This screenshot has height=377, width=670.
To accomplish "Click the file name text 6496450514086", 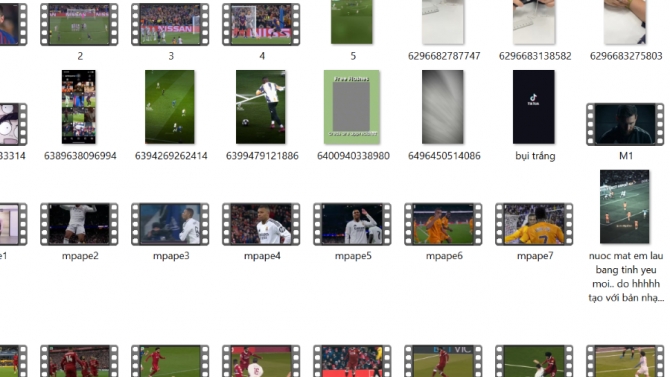I will (444, 156).
